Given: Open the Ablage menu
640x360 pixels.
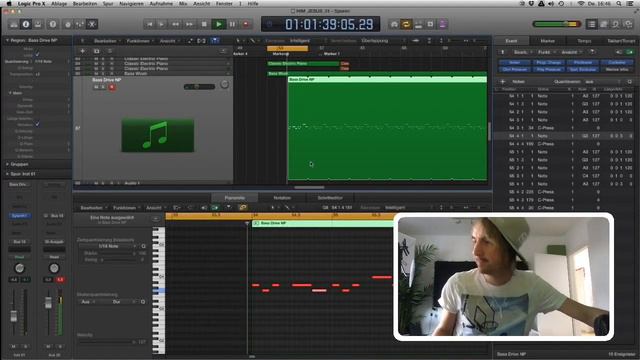Looking at the screenshot, I should coord(59,3).
